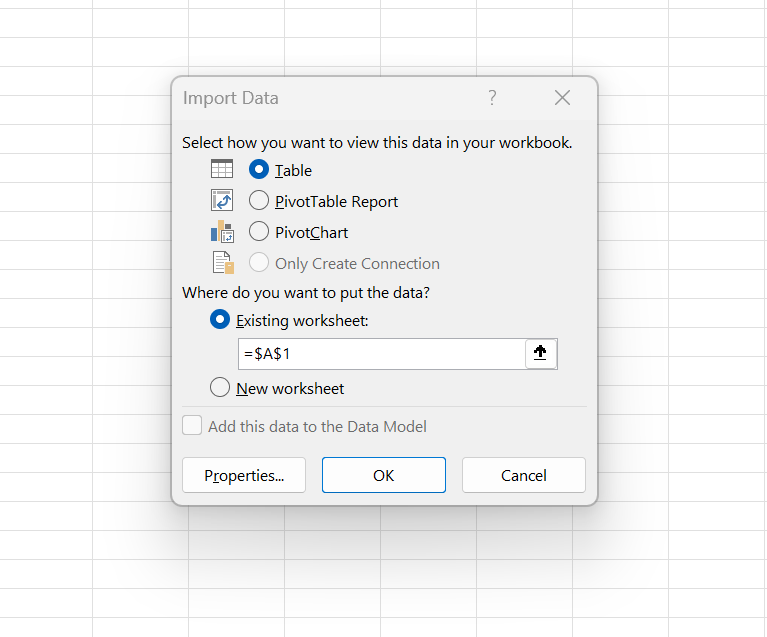Select the PivotChart radio button
Image resolution: width=767 pixels, height=637 pixels.
coord(259,232)
